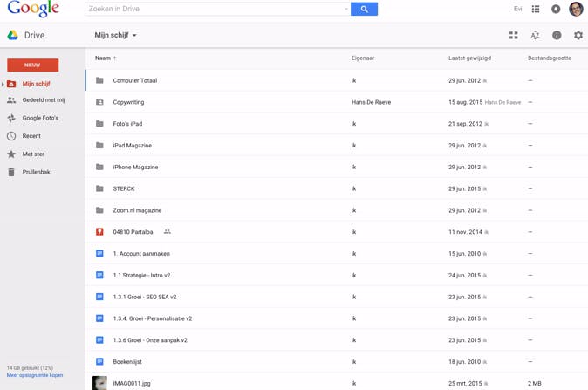The width and height of the screenshot is (588, 390).
Task: Click the blue search button
Action: [364, 9]
